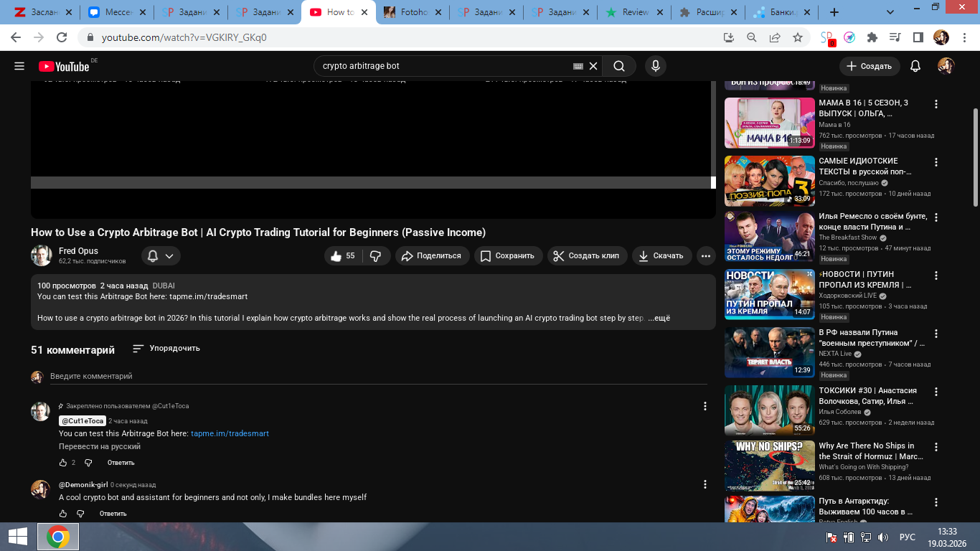Dislike the video

(x=376, y=255)
